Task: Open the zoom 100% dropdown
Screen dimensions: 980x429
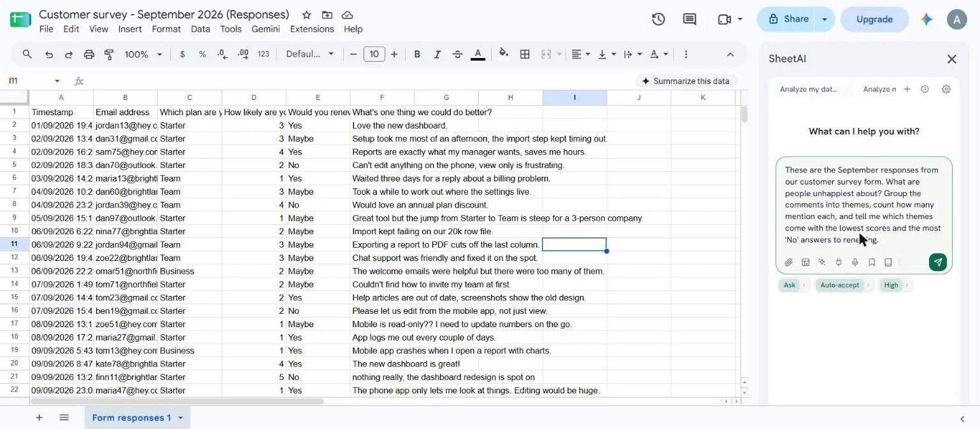Action: point(143,55)
